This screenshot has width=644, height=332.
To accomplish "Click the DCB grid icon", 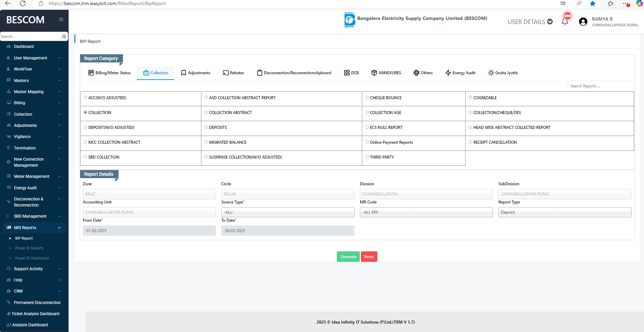I will pos(347,73).
